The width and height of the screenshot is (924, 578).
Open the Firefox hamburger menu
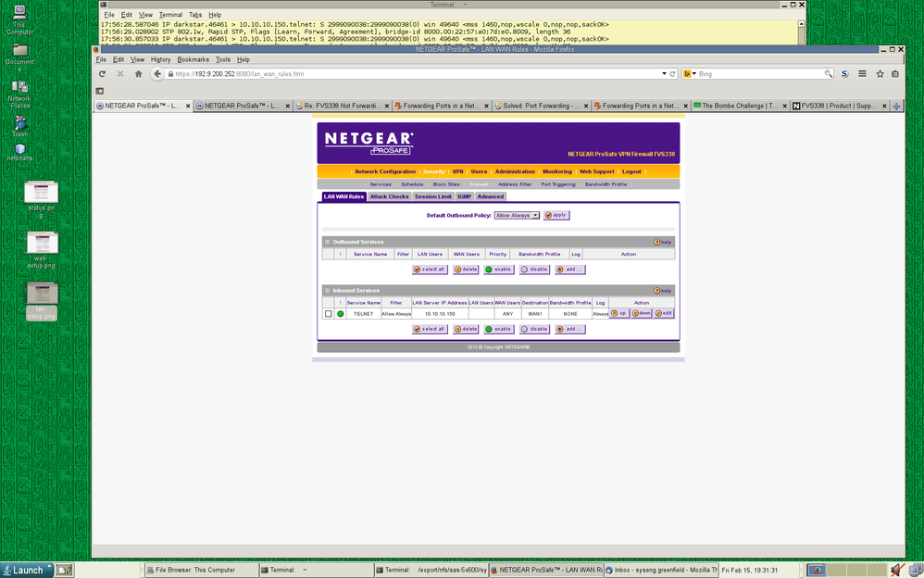(862, 74)
